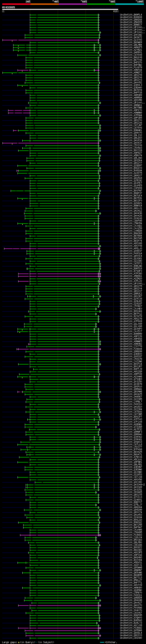
Task: Select the UniRef100_O23793 hit label
Action: (131, 40)
